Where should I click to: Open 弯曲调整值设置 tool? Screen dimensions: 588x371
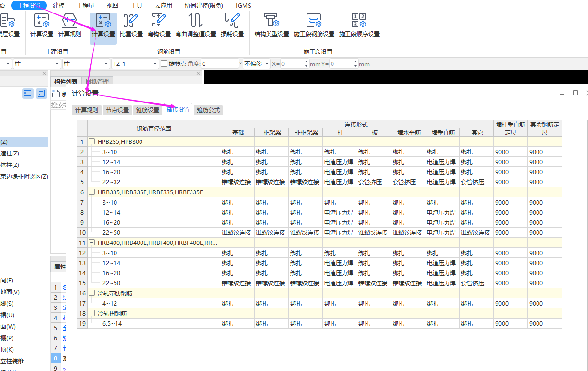tap(195, 26)
